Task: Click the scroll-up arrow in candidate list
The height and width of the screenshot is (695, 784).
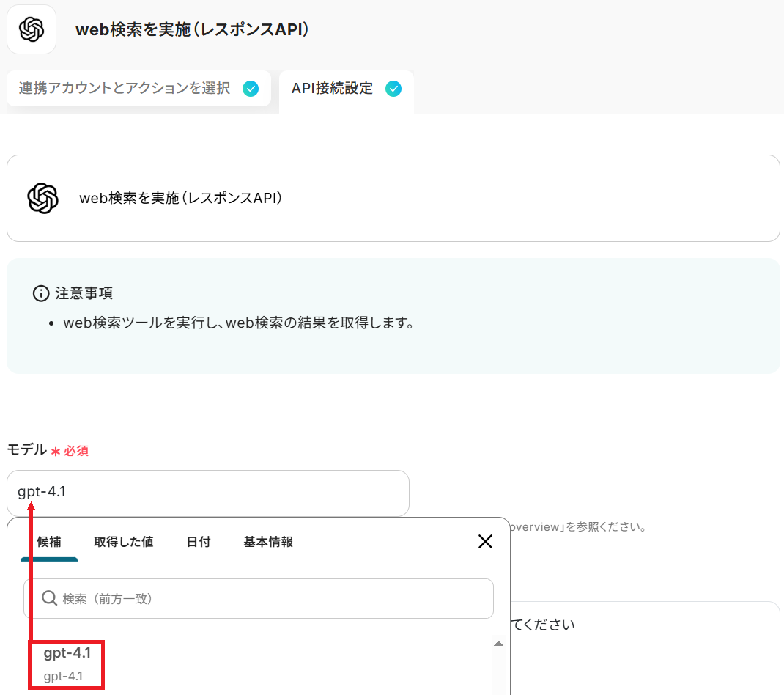Action: (498, 644)
